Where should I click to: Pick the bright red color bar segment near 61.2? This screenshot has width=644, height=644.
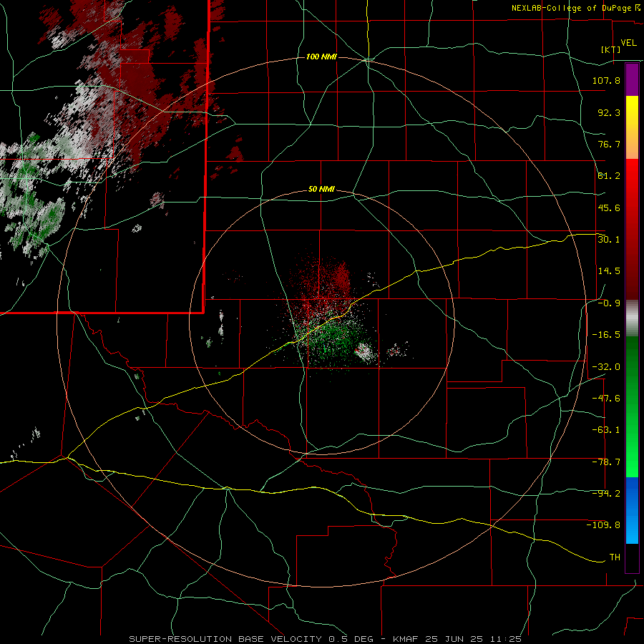pos(632,177)
